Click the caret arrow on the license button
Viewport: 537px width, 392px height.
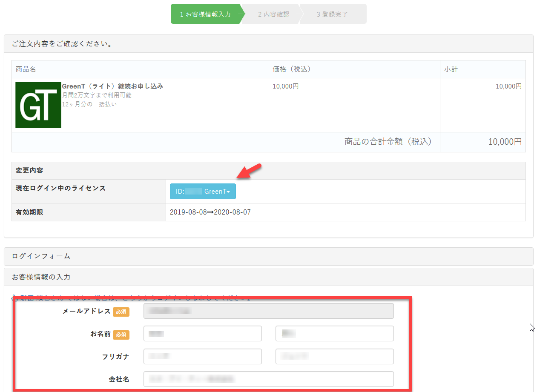(x=229, y=192)
